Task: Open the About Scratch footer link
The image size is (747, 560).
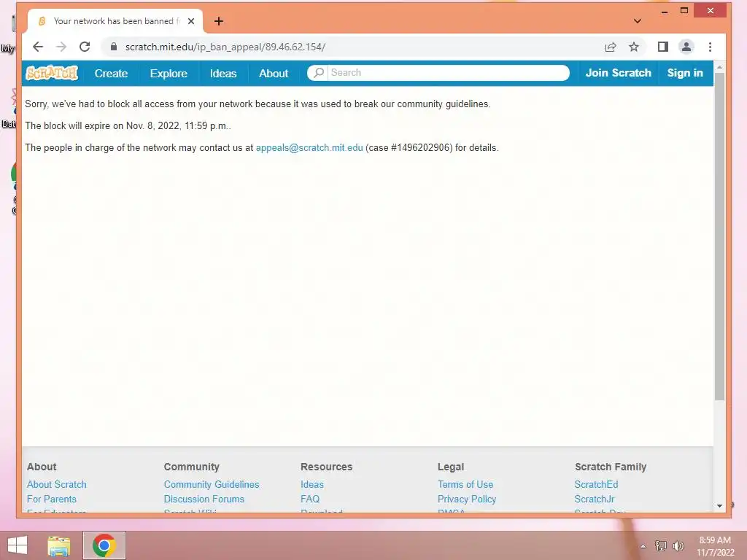Action: click(x=57, y=484)
